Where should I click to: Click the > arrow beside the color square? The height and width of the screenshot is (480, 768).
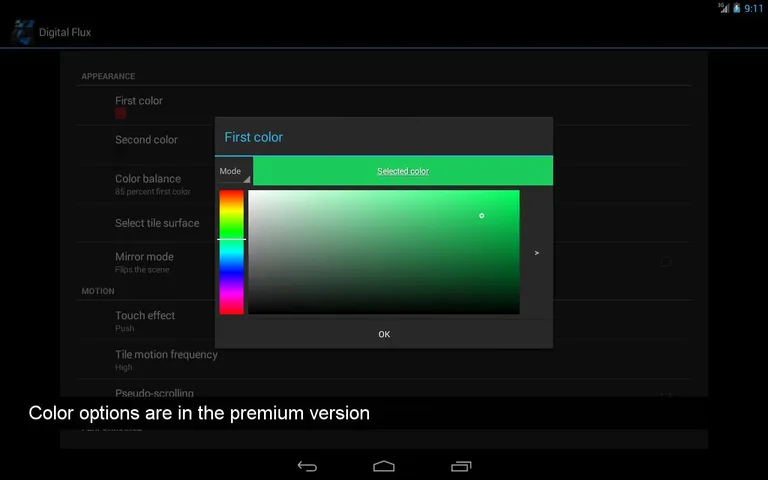point(537,253)
